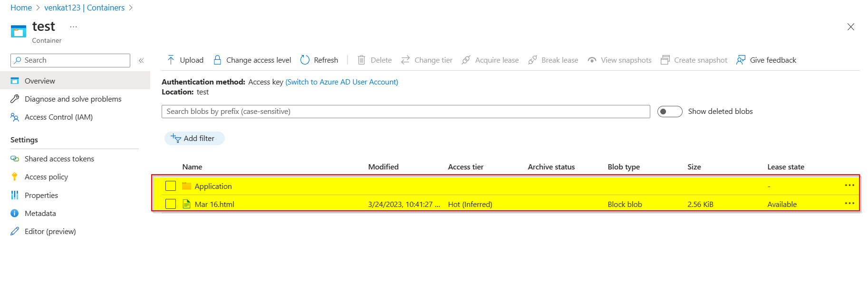Click the Properties bars icon

pyautogui.click(x=15, y=195)
